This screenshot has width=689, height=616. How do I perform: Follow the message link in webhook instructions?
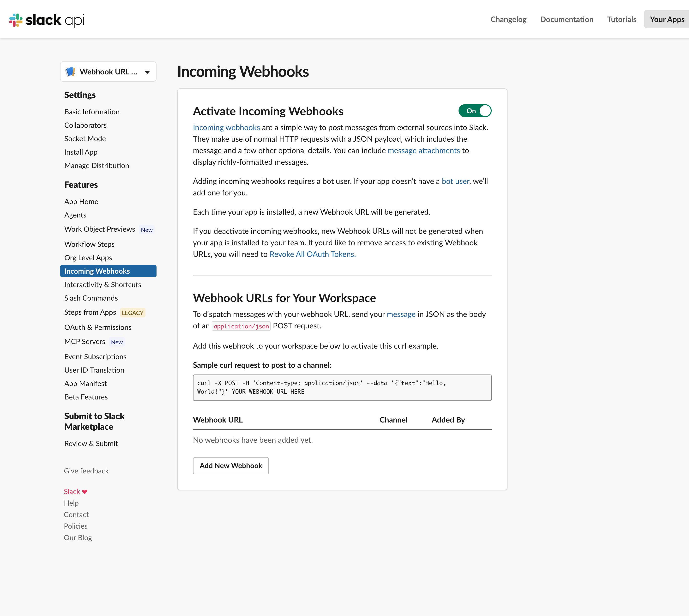(x=401, y=314)
